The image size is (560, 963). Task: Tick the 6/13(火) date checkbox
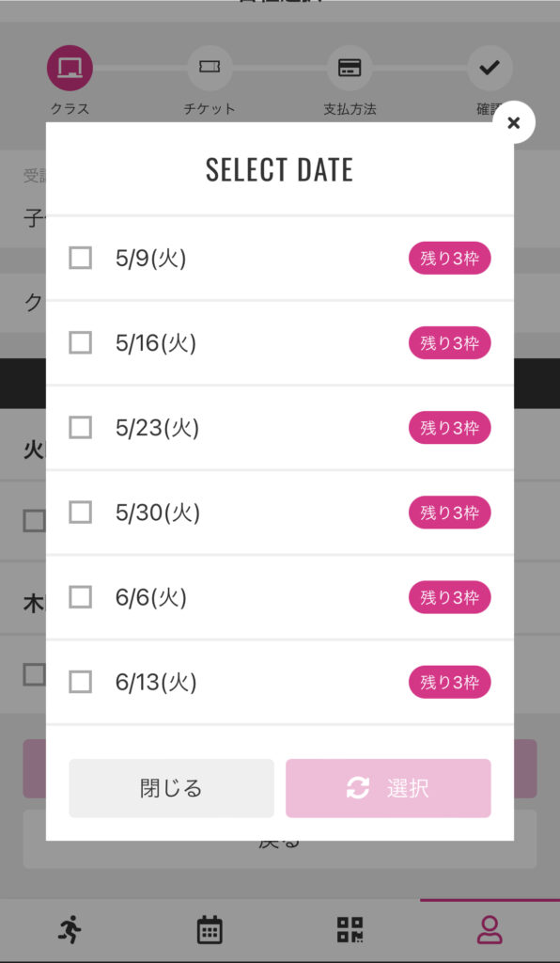pos(81,682)
